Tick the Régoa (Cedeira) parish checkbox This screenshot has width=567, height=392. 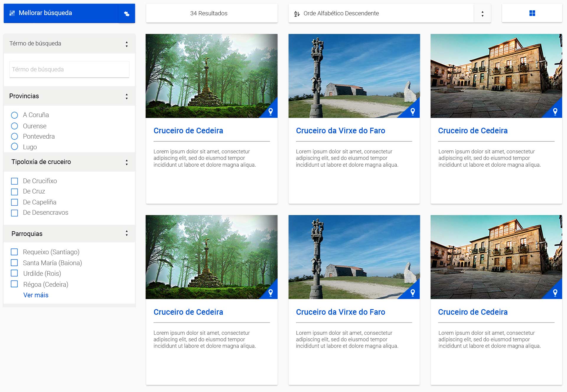tap(14, 284)
